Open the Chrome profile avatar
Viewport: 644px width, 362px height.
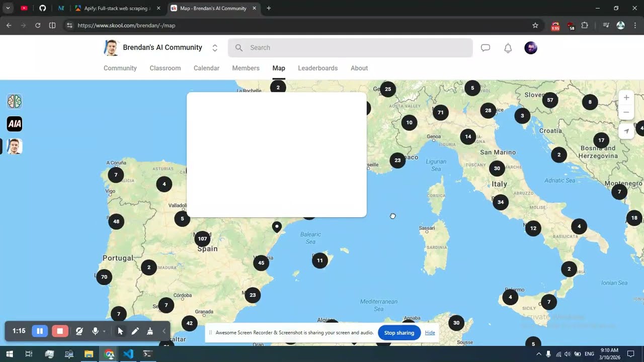click(621, 25)
